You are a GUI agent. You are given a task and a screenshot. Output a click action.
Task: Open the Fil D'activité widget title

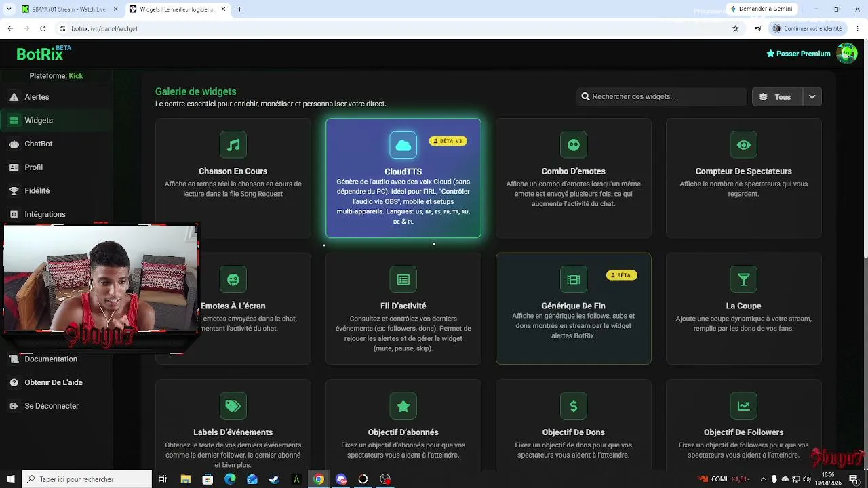click(x=403, y=306)
